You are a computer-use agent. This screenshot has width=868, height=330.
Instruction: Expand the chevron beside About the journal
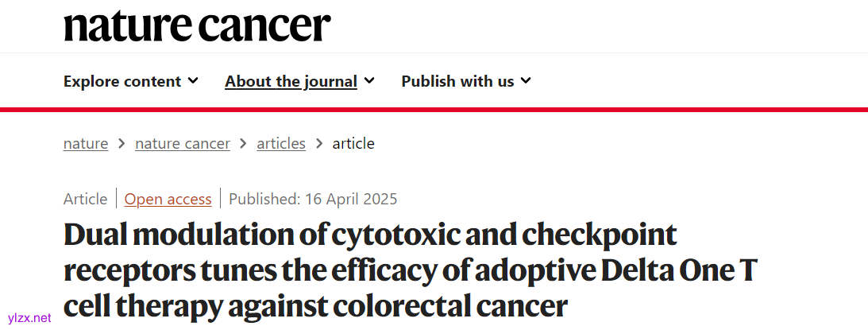(369, 81)
